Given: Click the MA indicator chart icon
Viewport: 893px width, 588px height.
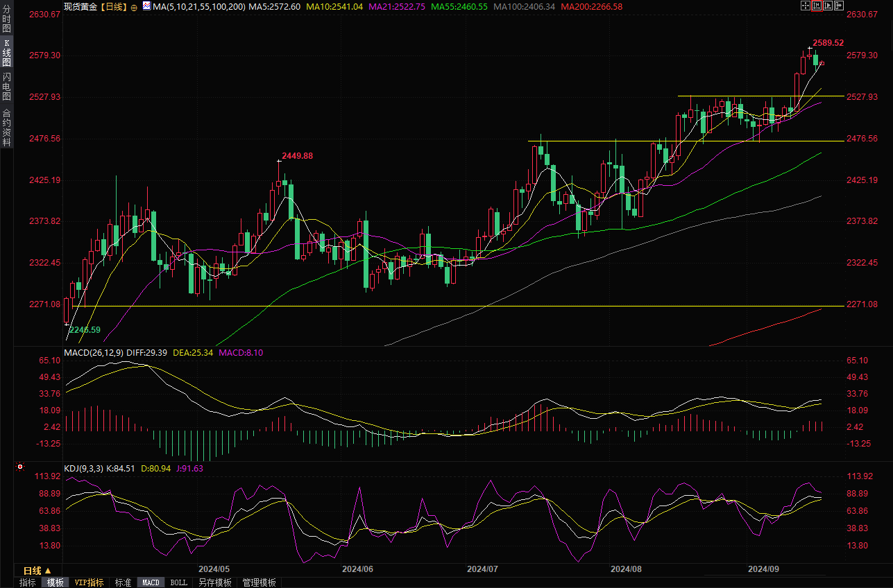Looking at the screenshot, I should [146, 6].
